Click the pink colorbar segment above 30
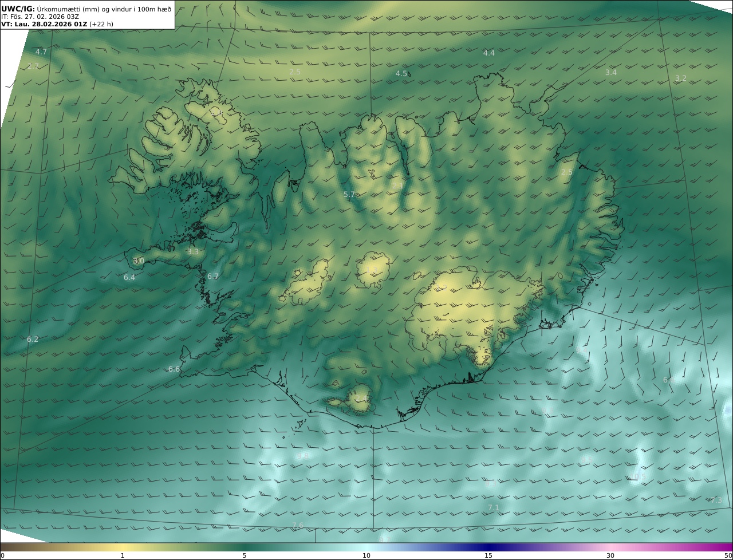Image resolution: width=733 pixels, height=560 pixels. point(610,547)
